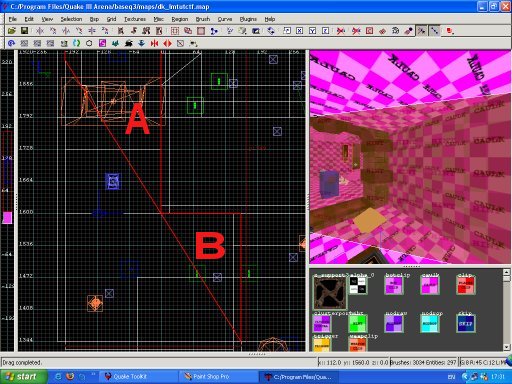
Task: Toggle the pressed patch drill-down button
Action: pos(434,31)
